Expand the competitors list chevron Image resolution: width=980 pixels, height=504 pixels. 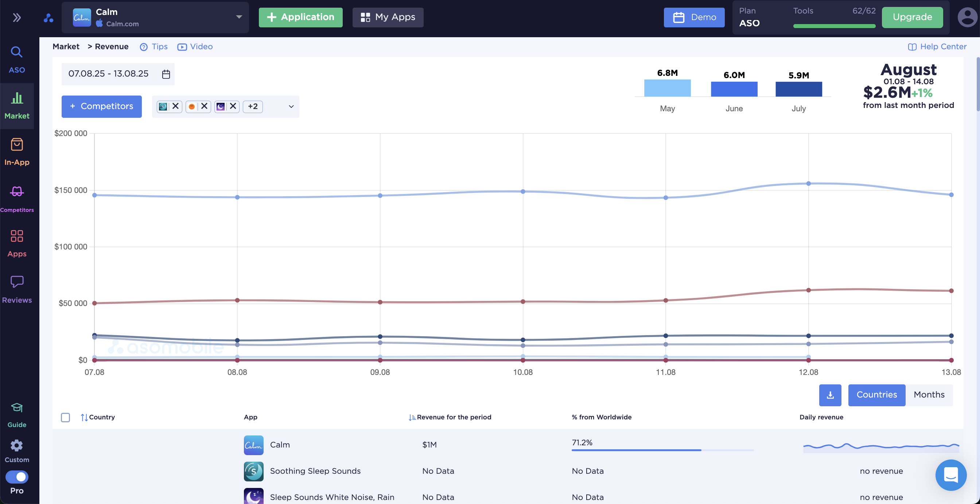click(291, 106)
